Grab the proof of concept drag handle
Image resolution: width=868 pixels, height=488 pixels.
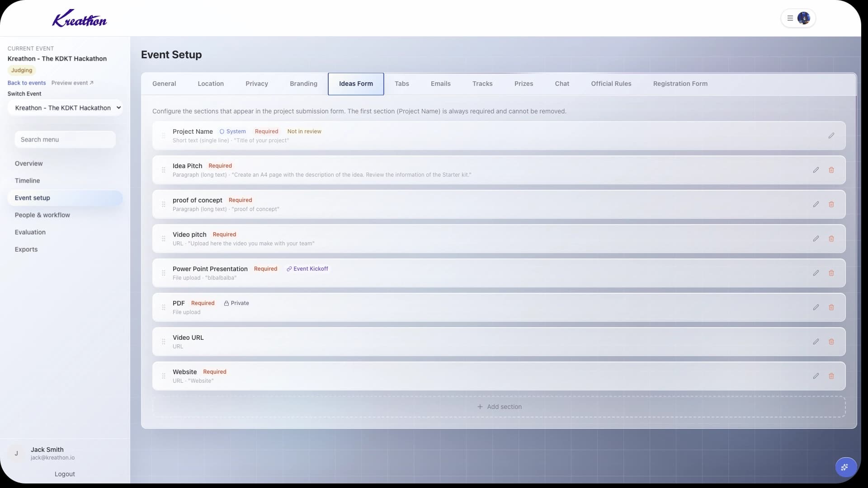(164, 204)
